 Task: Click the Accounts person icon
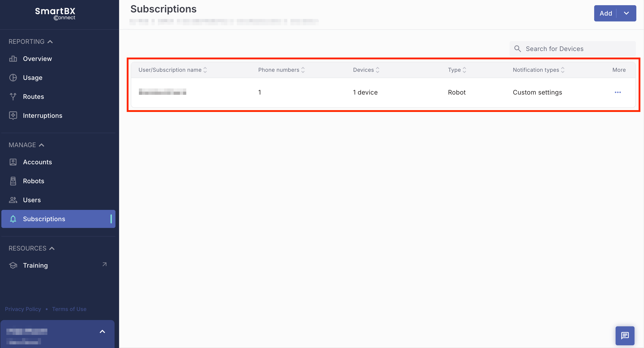click(x=13, y=162)
